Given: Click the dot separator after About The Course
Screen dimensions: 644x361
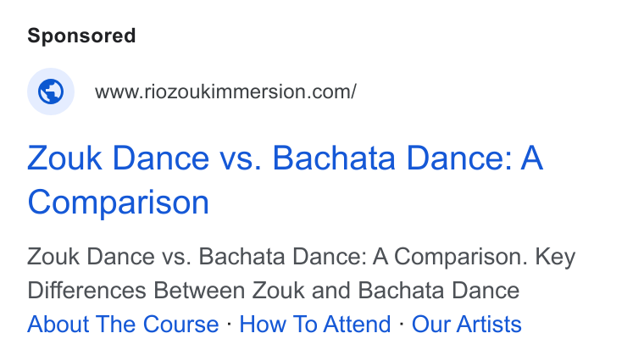Looking at the screenshot, I should (229, 324).
